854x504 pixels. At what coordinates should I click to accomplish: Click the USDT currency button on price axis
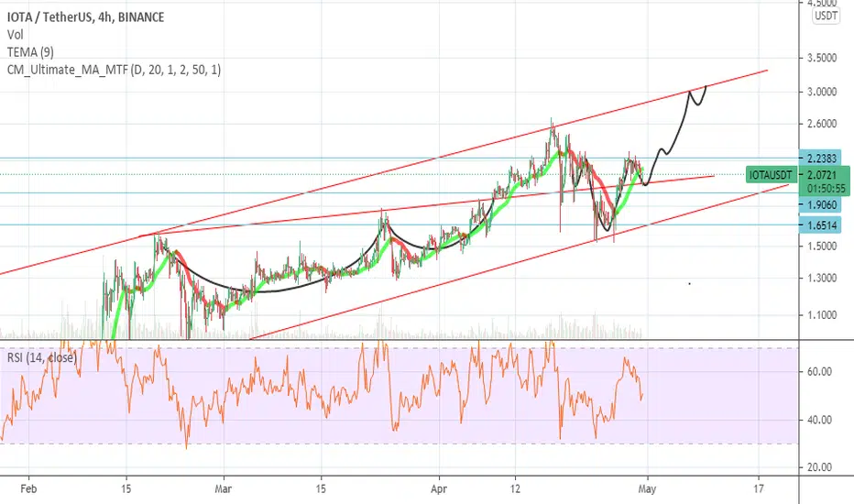(x=826, y=16)
